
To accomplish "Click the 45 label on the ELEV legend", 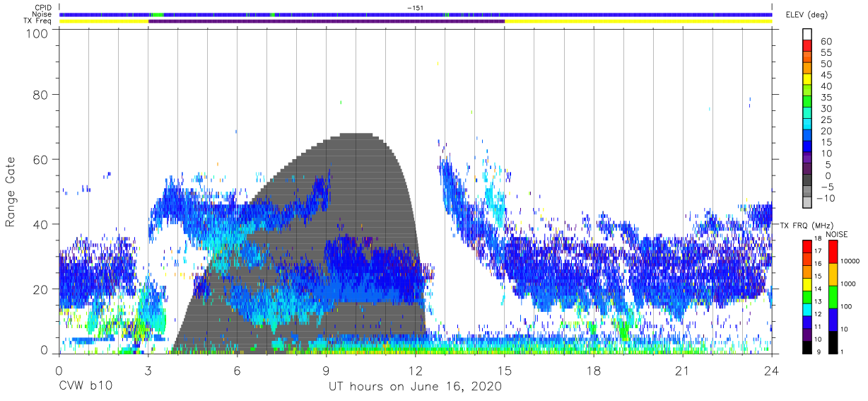I will pos(826,75).
